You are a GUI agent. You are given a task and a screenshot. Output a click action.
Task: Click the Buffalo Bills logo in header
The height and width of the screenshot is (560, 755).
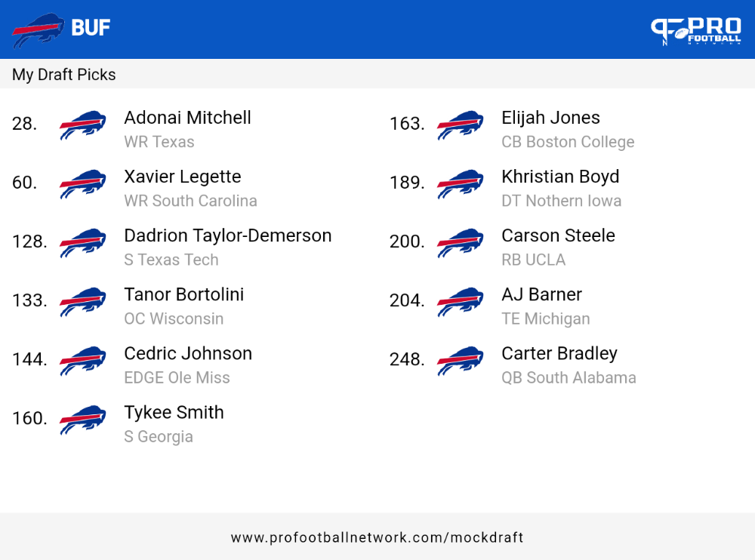38,30
